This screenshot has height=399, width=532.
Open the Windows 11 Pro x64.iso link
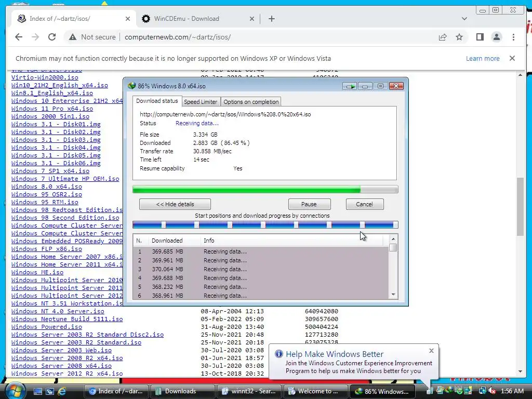point(52,109)
